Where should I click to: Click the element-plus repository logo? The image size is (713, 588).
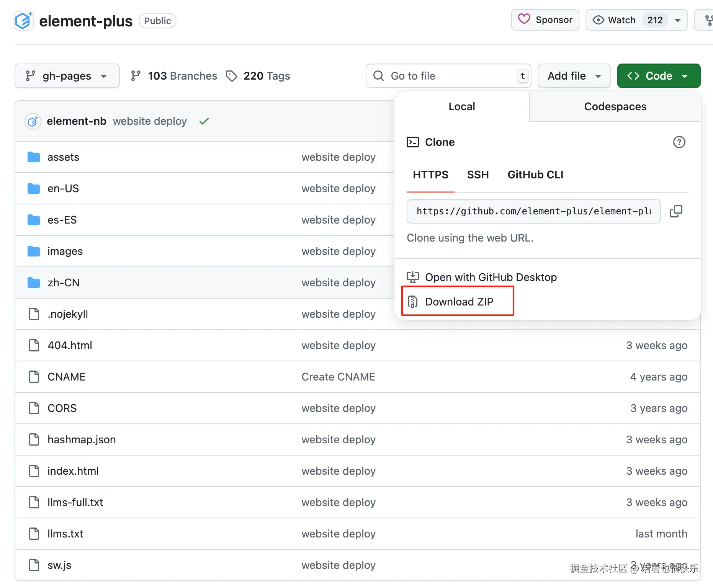[x=23, y=21]
